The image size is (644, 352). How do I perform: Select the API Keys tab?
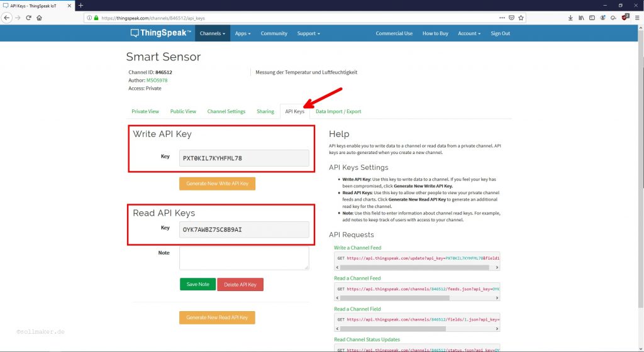click(295, 111)
